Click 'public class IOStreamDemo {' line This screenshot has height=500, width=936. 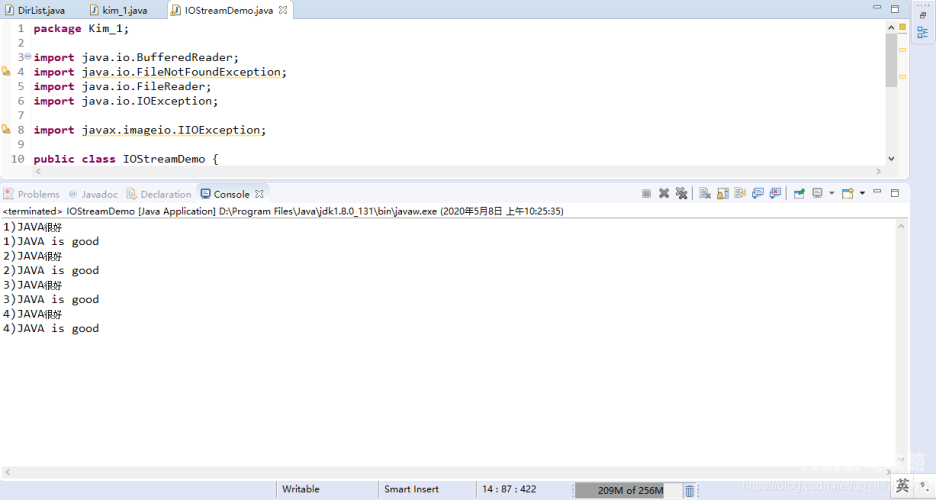click(x=126, y=159)
